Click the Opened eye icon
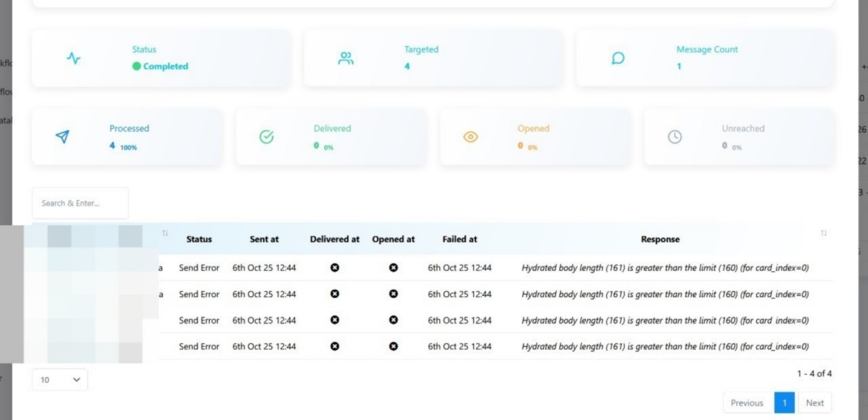This screenshot has width=868, height=420. click(471, 137)
